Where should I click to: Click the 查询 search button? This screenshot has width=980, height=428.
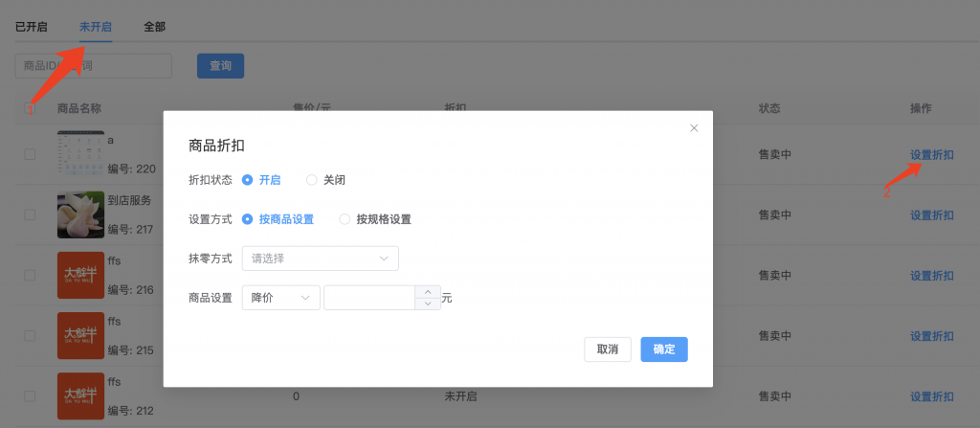click(220, 66)
